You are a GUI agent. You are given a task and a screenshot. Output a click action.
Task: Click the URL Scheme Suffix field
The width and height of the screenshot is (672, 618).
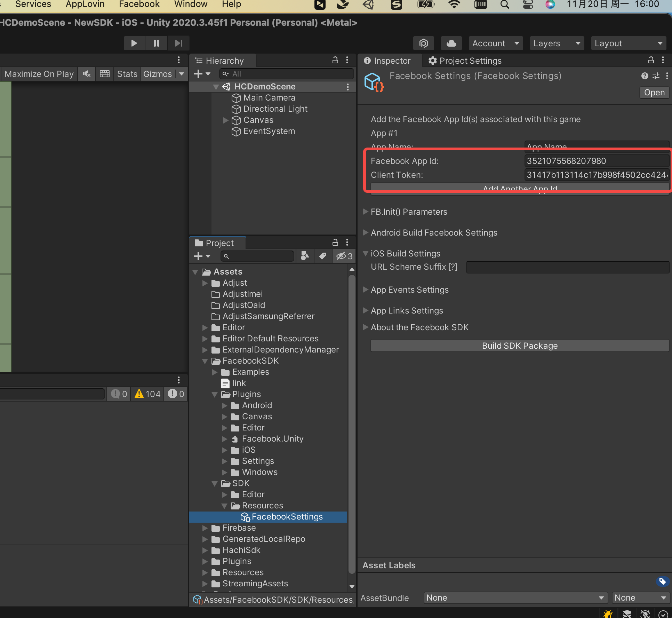coord(567,267)
